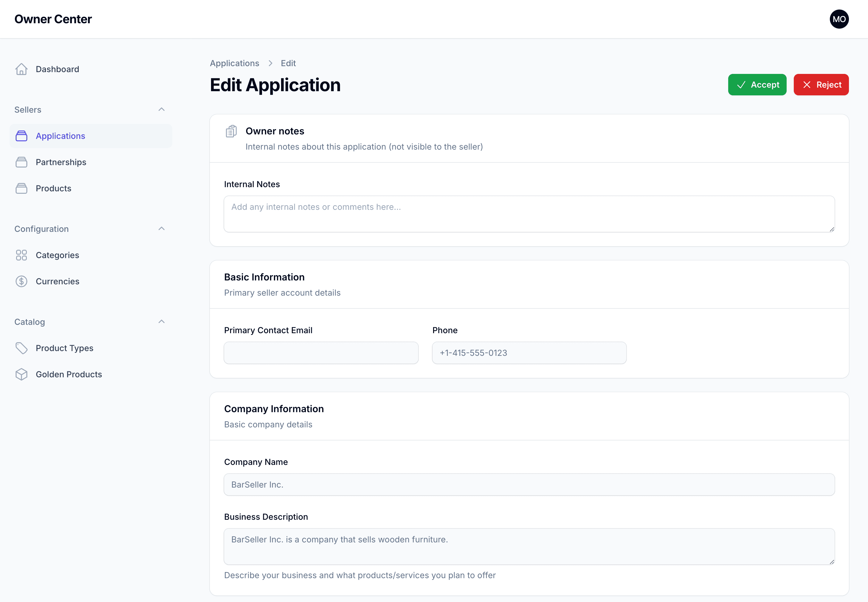Reject this application
Screen dimensions: 868x602
click(x=821, y=85)
